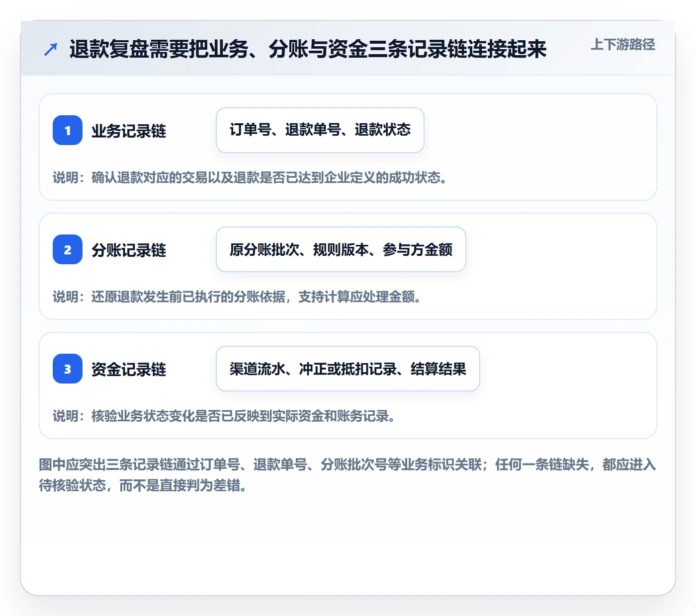Viewport: 696px width, 616px height.
Task: Click the note starting 说明：核验业务状态变化
Action: pos(224,416)
